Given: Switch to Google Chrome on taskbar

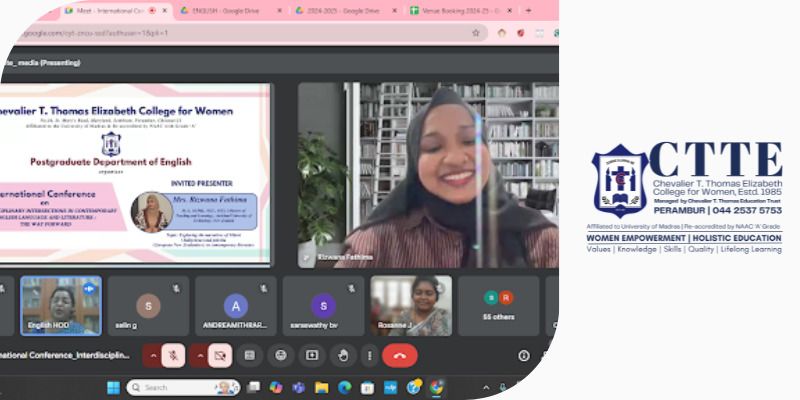Looking at the screenshot, I should tap(436, 388).
